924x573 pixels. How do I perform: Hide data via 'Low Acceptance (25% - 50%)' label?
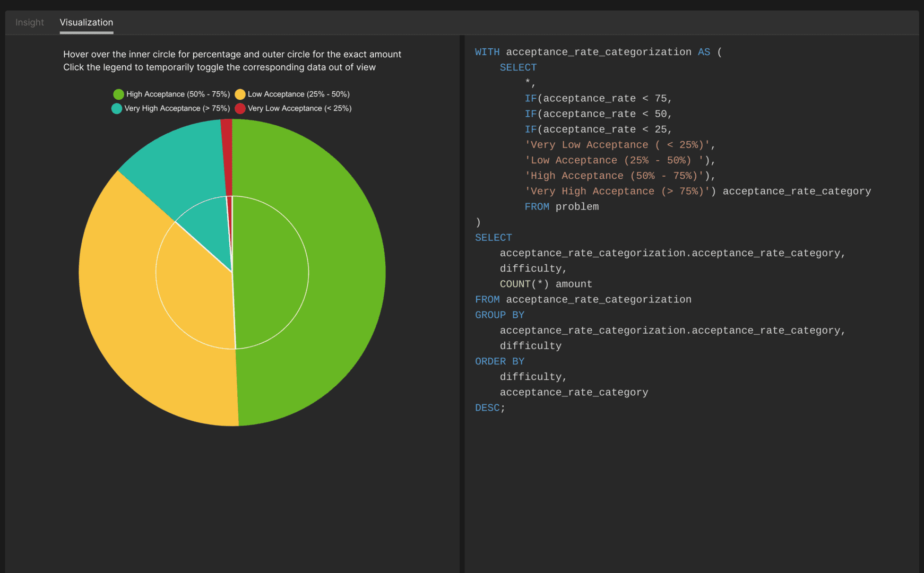click(298, 94)
